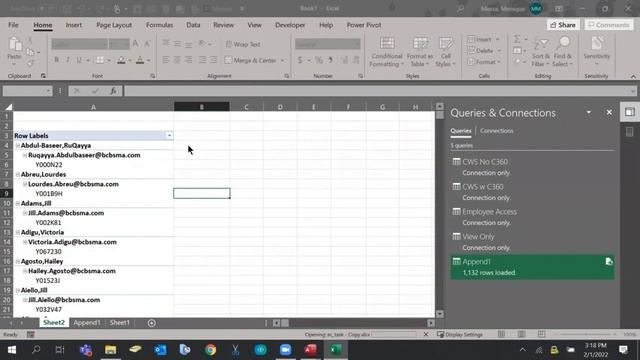Screen dimensions: 640x360
Task: Open Sort & Filter menu
Action: (x=540, y=52)
